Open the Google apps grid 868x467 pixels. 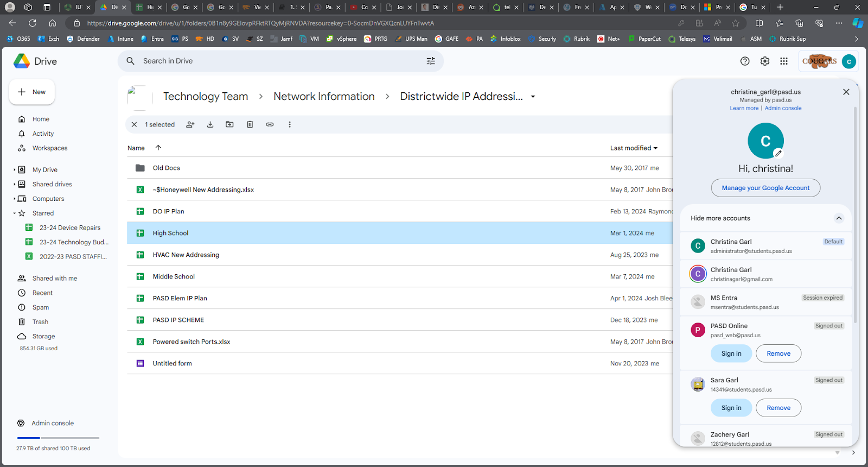(x=784, y=61)
